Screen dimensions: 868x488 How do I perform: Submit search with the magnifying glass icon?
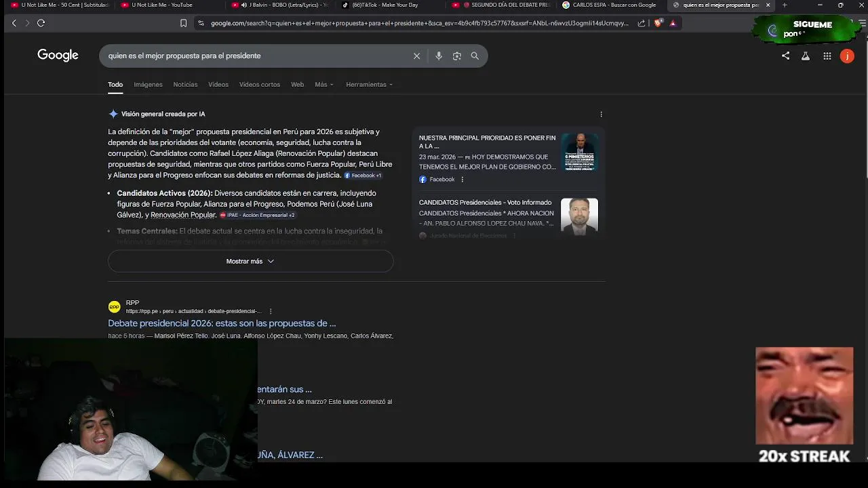[475, 56]
